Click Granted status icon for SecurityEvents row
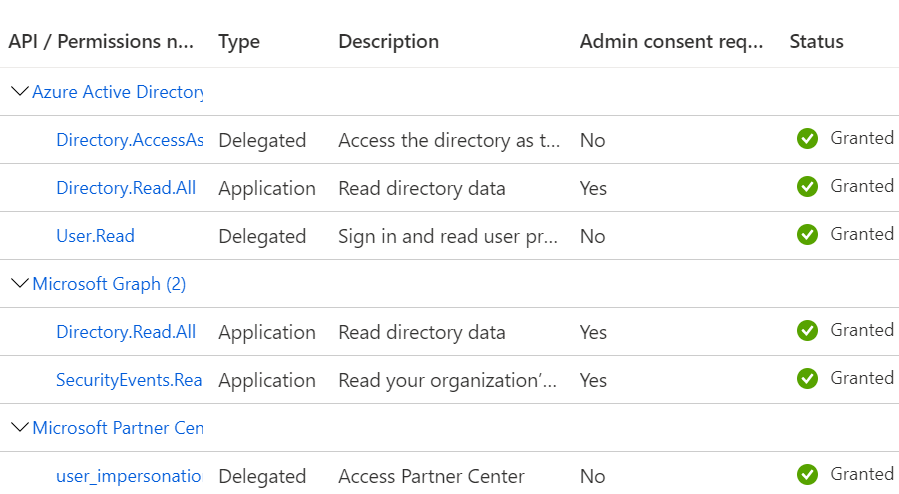Image resolution: width=899 pixels, height=494 pixels. (807, 379)
